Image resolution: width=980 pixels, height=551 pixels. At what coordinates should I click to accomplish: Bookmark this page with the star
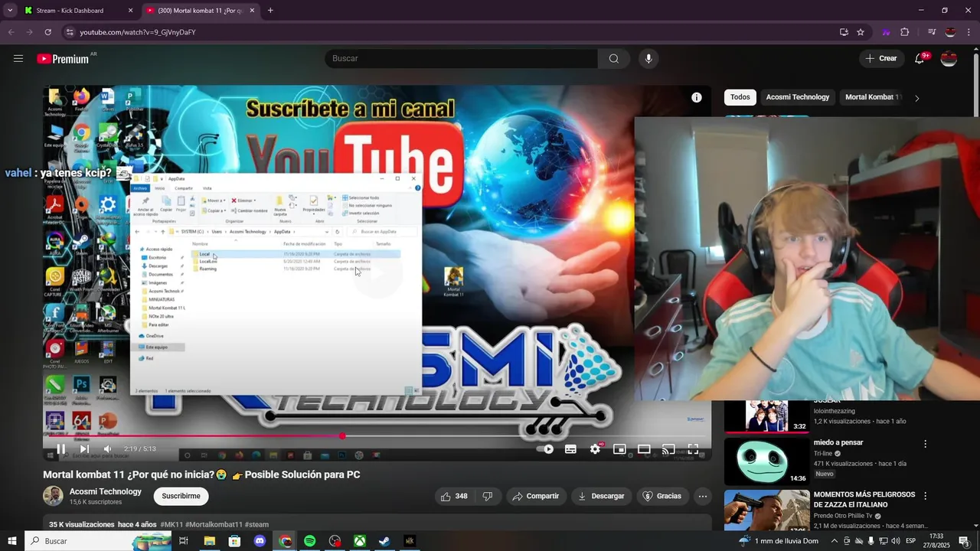coord(861,32)
